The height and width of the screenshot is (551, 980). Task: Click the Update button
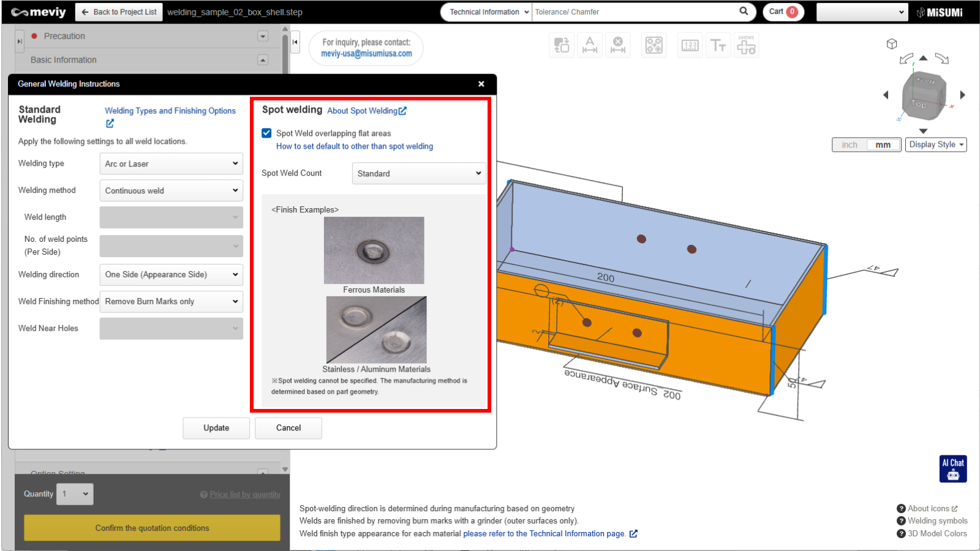[x=216, y=428]
